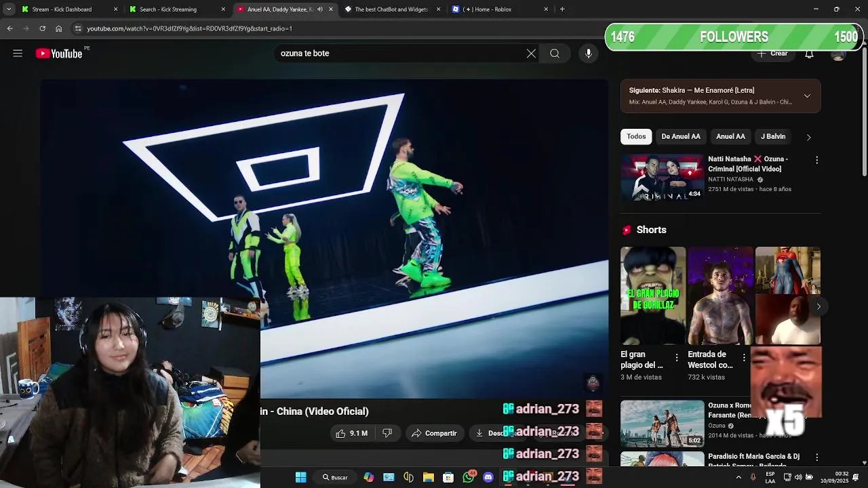
Task: Open Copilot from the taskbar
Action: point(368,477)
